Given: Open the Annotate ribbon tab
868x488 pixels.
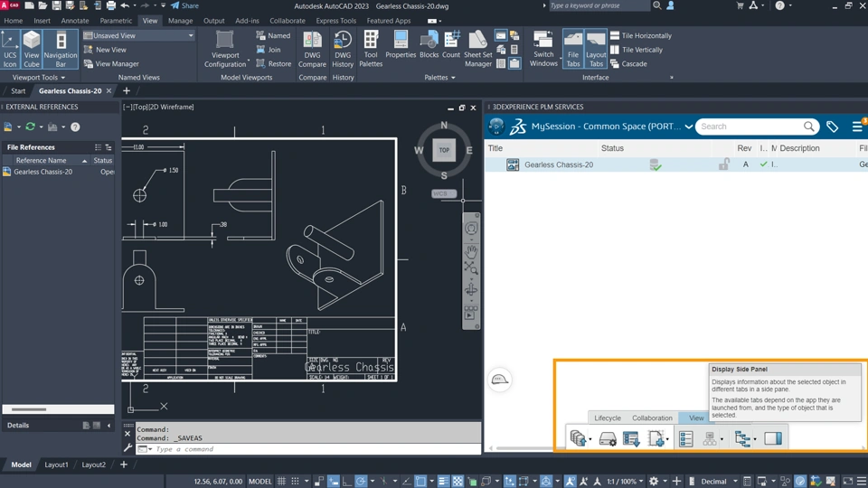Looking at the screenshot, I should [x=75, y=21].
